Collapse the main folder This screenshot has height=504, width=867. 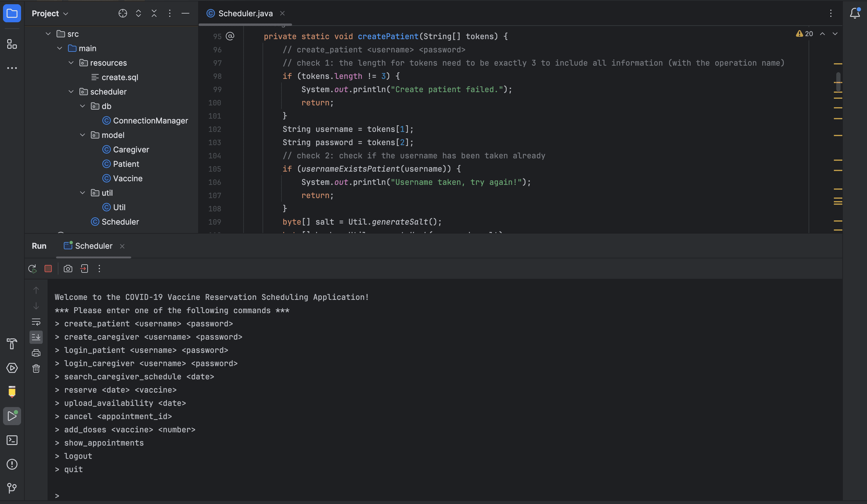click(x=60, y=48)
